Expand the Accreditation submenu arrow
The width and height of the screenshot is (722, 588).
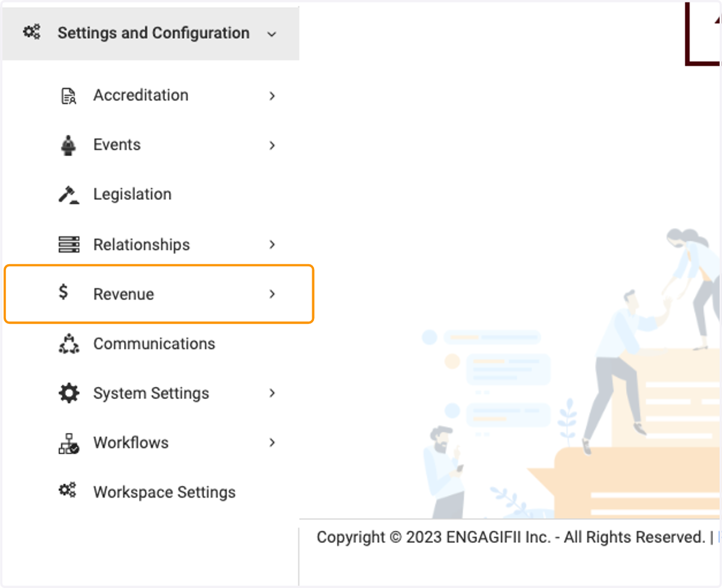coord(272,96)
